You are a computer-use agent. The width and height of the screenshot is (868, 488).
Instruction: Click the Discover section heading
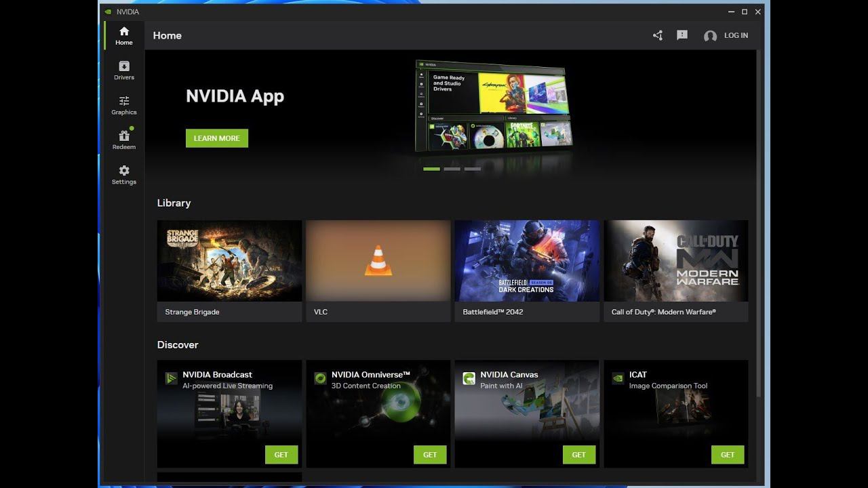pyautogui.click(x=178, y=344)
